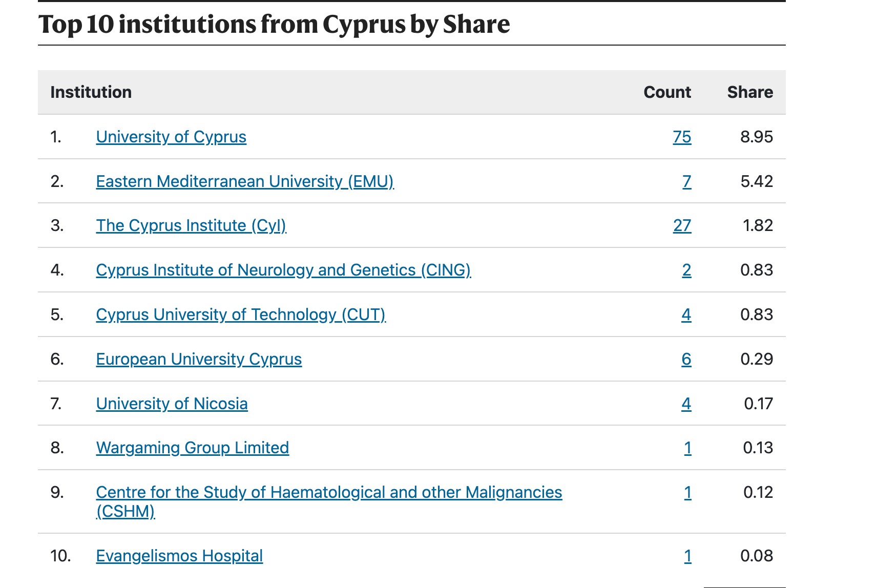Click count 2 for CING
877x588 pixels.
coord(686,270)
